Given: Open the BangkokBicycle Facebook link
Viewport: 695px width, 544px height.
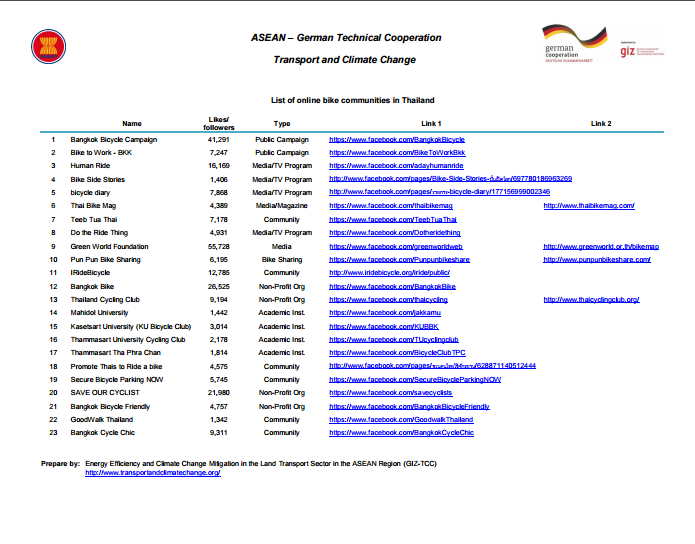Looking at the screenshot, I should pyautogui.click(x=397, y=140).
